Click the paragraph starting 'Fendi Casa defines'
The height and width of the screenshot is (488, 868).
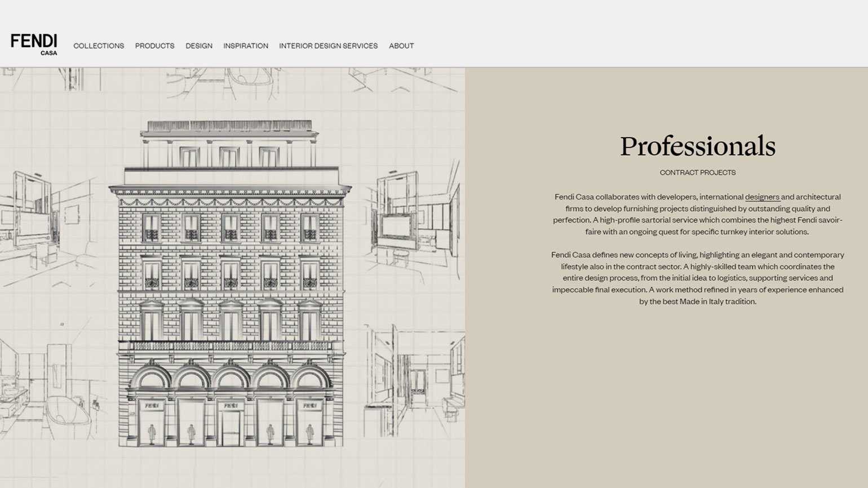click(x=698, y=278)
